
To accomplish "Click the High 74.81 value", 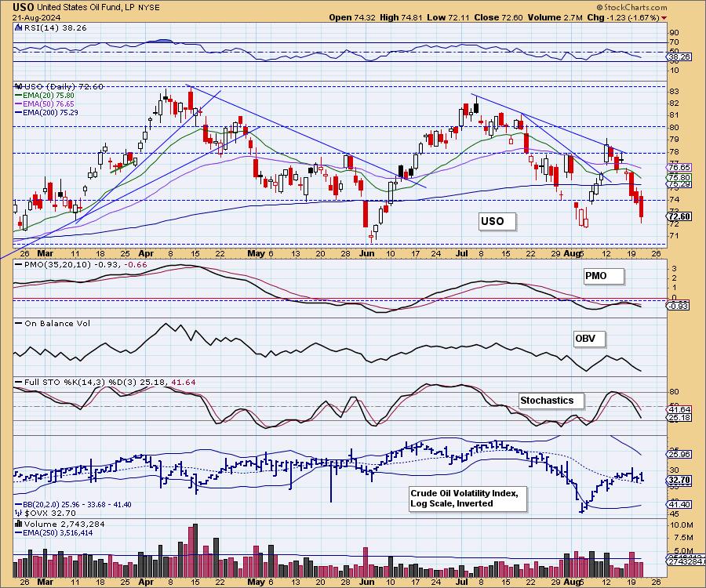I will (401, 17).
